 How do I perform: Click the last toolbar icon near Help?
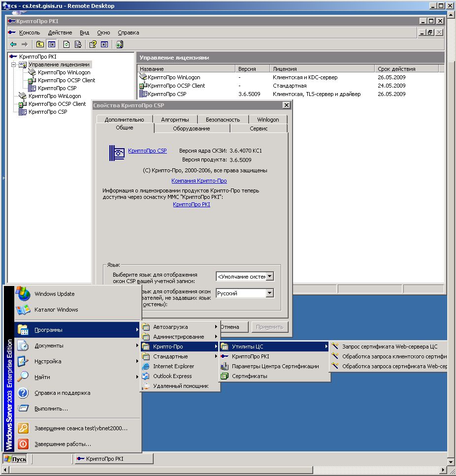(119, 45)
